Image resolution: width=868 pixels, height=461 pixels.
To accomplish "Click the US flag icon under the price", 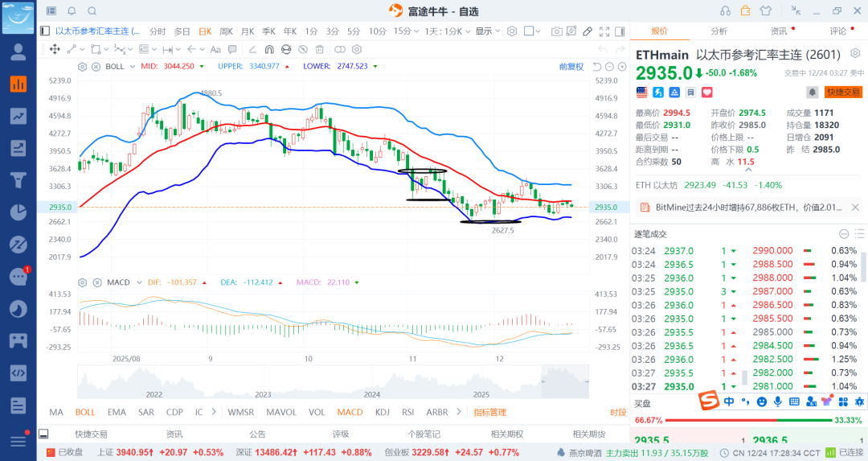I will tap(641, 92).
